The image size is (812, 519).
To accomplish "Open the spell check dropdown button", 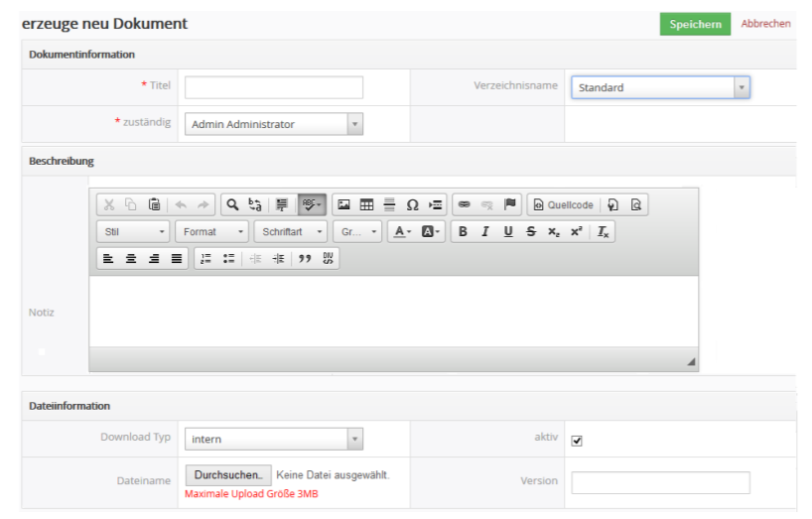I will [x=312, y=204].
